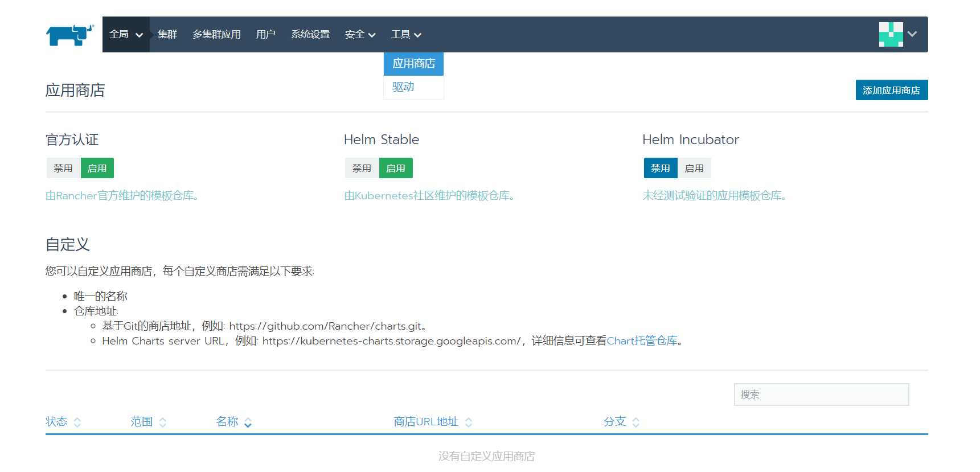Image resolution: width=980 pixels, height=472 pixels.
Task: Disable the Helm Stable catalog with 禁用
Action: [362, 169]
